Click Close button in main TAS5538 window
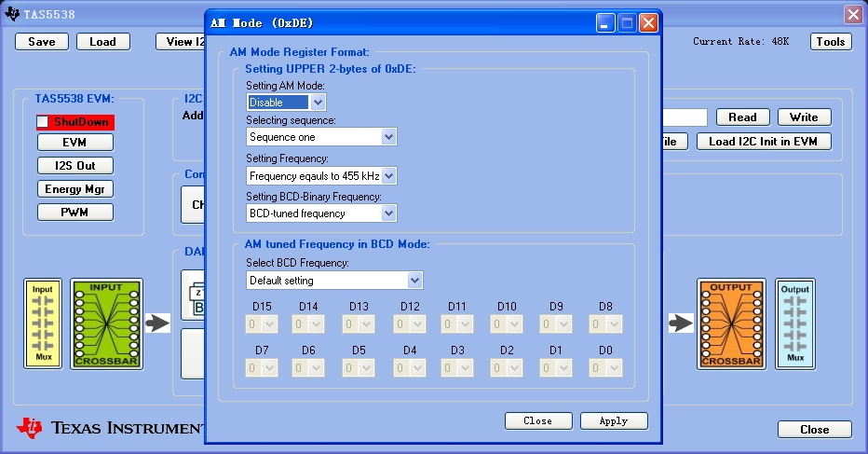The image size is (868, 454). click(814, 430)
